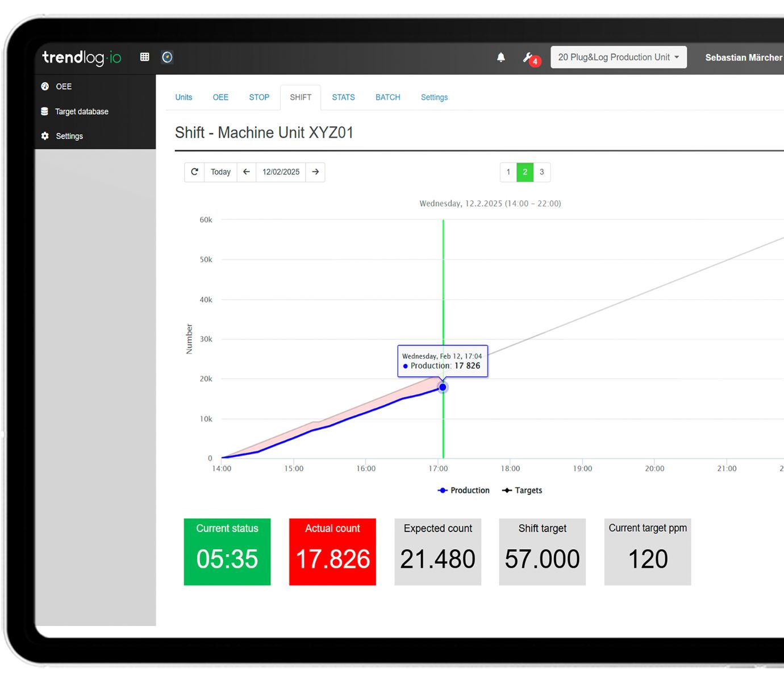Switch to the OEE tab

[220, 97]
